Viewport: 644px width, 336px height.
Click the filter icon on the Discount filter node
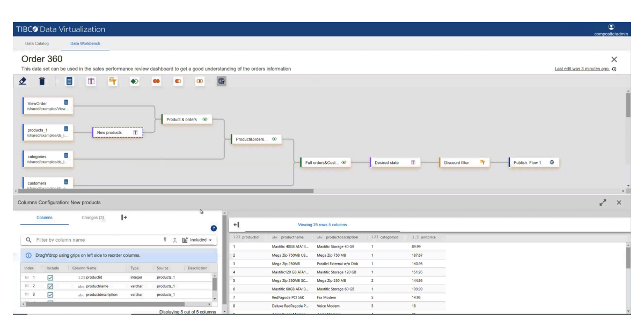coord(482,162)
